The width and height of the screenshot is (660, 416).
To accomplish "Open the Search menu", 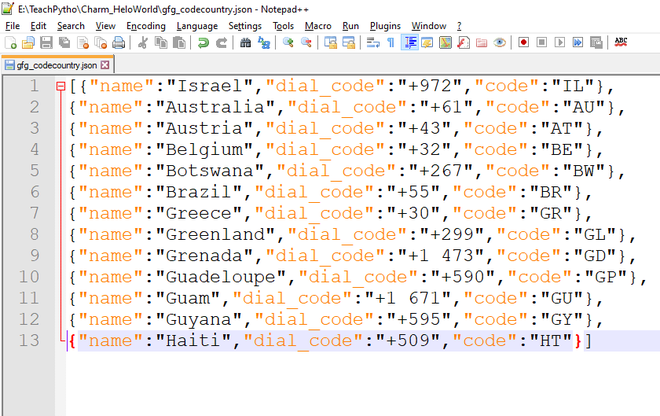I will [71, 26].
